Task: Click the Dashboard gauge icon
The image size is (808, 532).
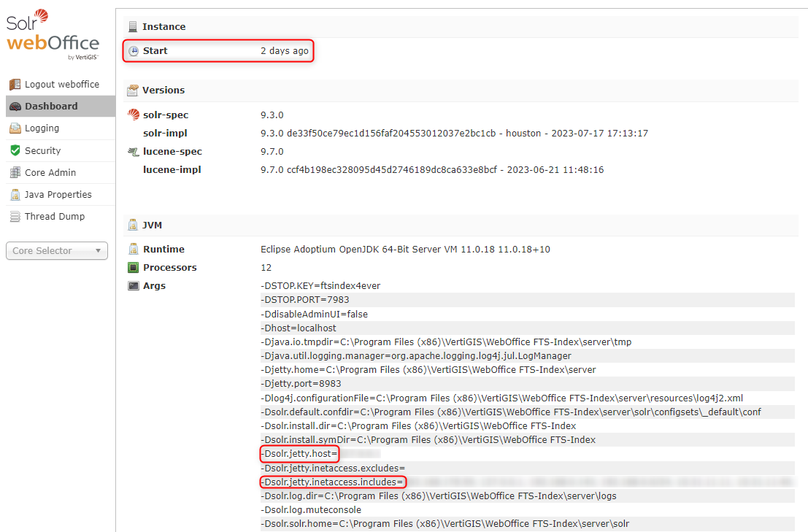Action: tap(15, 106)
